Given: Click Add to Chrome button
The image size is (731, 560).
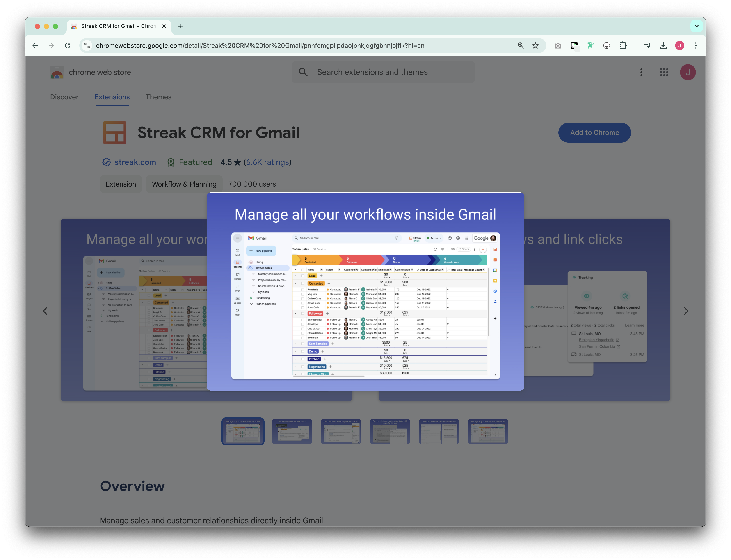Looking at the screenshot, I should coord(594,133).
